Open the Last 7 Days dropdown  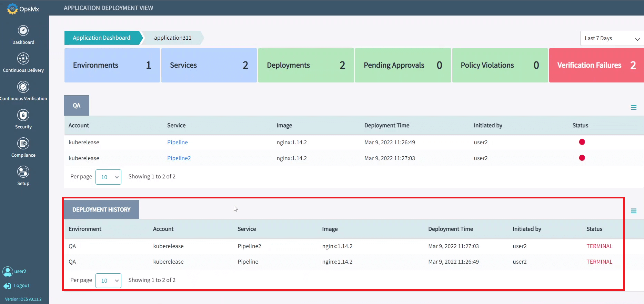point(612,38)
